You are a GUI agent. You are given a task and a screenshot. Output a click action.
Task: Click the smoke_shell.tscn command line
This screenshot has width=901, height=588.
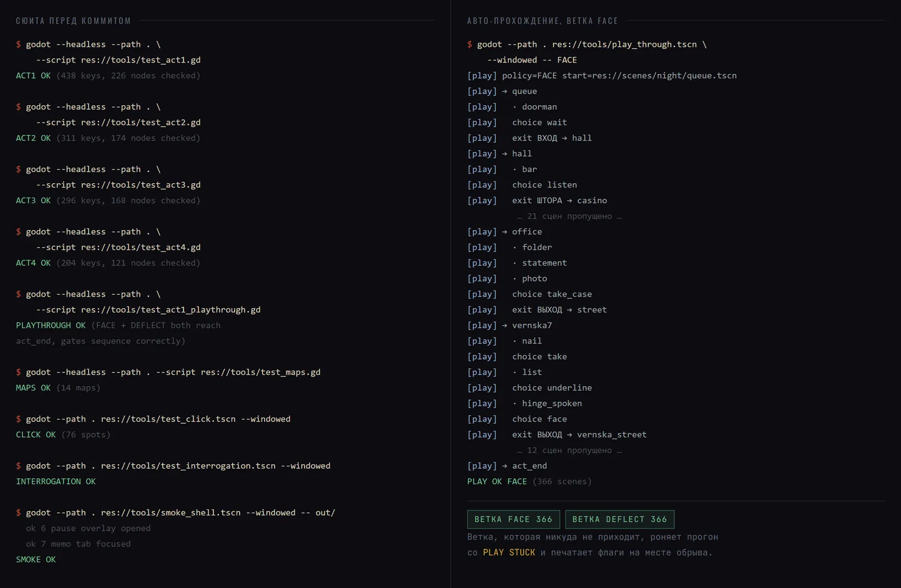tap(176, 513)
